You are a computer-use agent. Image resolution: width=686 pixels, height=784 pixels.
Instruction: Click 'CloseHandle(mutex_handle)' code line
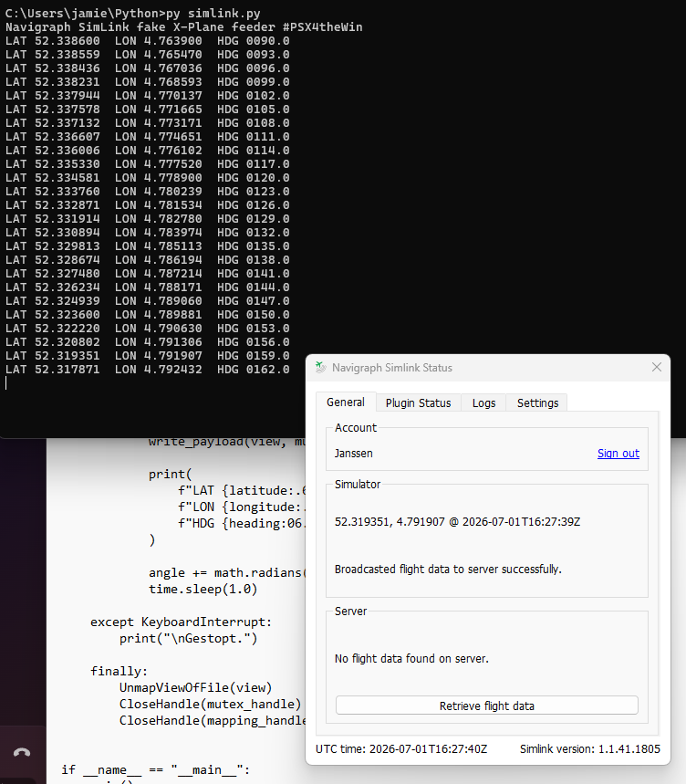[x=211, y=704]
